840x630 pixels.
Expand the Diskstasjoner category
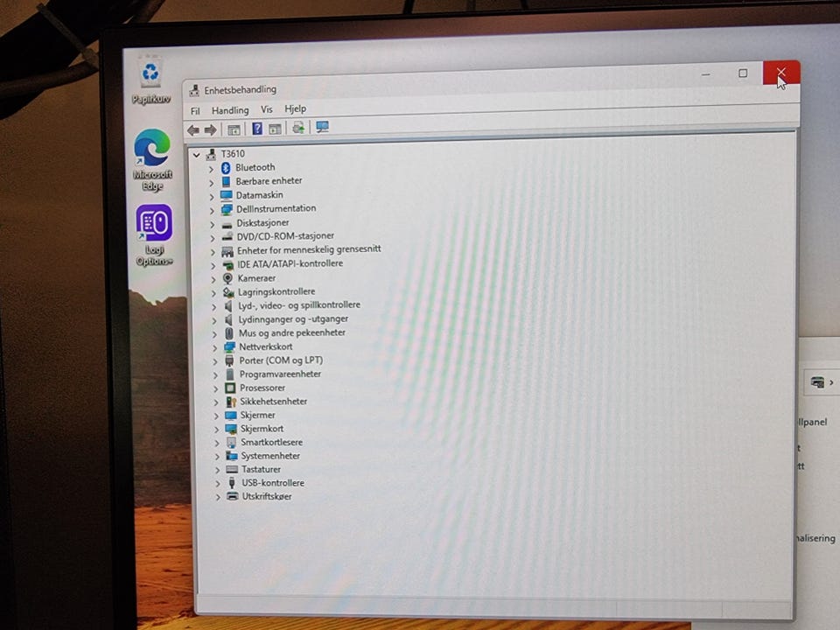click(x=212, y=224)
